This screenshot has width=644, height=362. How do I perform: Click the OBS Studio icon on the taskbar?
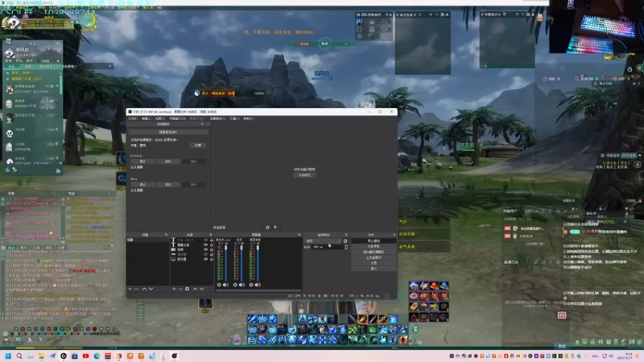[174, 356]
